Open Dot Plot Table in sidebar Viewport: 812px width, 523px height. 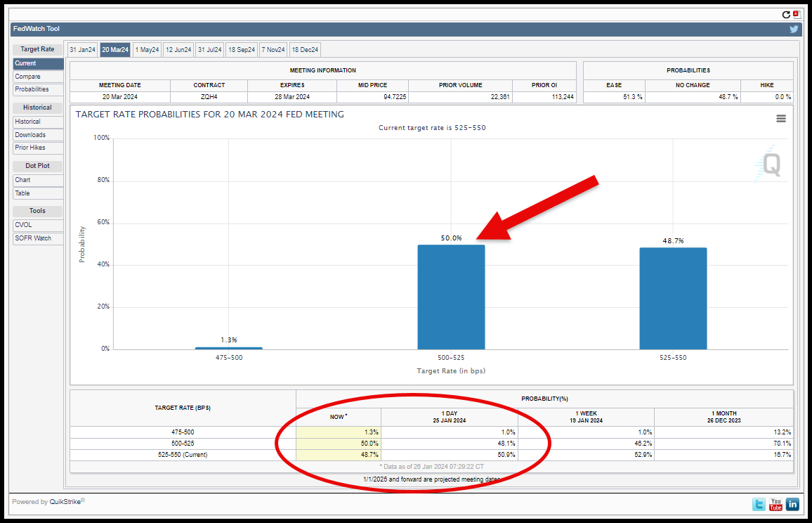[39, 193]
